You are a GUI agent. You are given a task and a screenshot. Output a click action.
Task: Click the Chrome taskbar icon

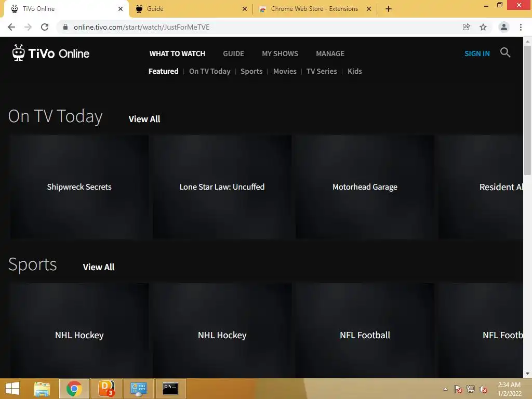[x=74, y=389]
